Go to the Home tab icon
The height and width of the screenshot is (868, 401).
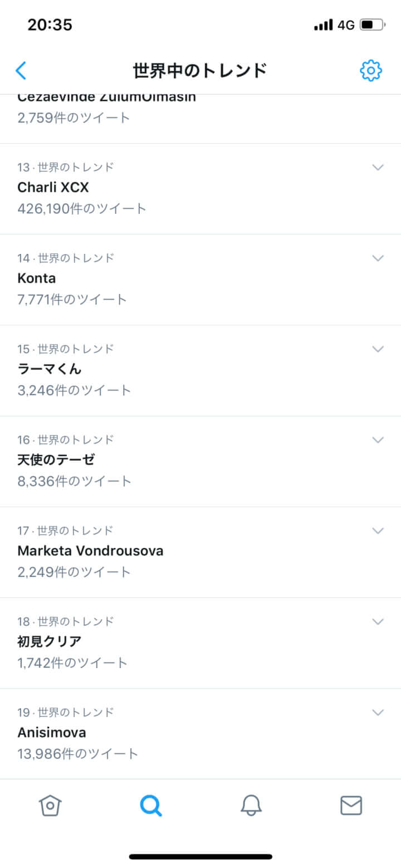pyautogui.click(x=50, y=805)
